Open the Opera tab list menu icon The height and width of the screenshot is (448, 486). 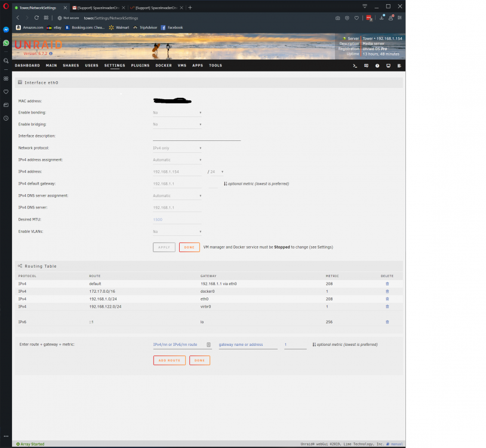[x=365, y=6]
